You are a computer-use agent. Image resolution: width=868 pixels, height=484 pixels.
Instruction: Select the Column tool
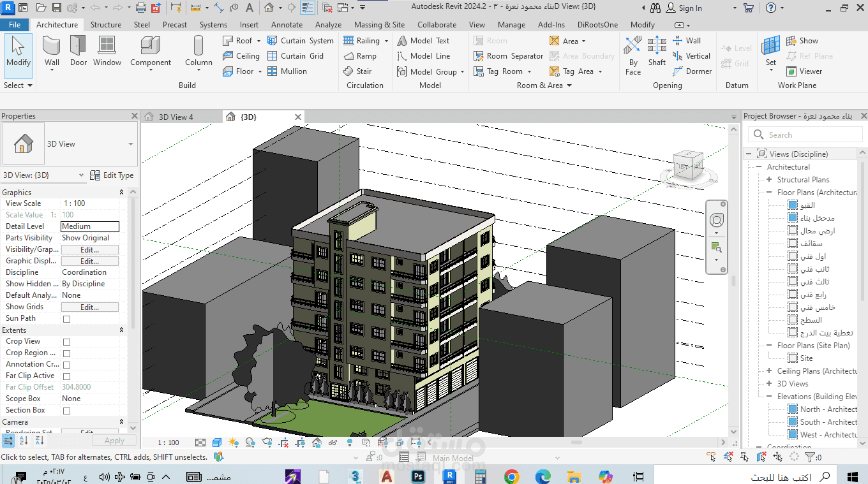[x=198, y=51]
